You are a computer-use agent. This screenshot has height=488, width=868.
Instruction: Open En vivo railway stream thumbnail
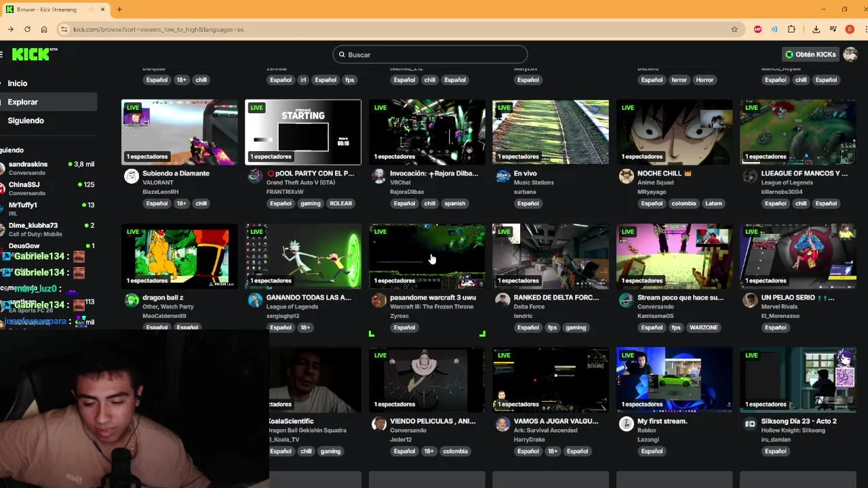point(550,132)
